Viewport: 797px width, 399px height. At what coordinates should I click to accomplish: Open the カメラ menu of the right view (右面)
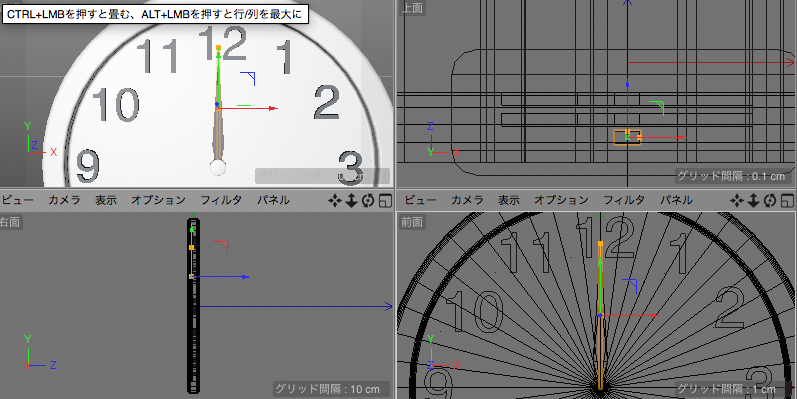64,200
